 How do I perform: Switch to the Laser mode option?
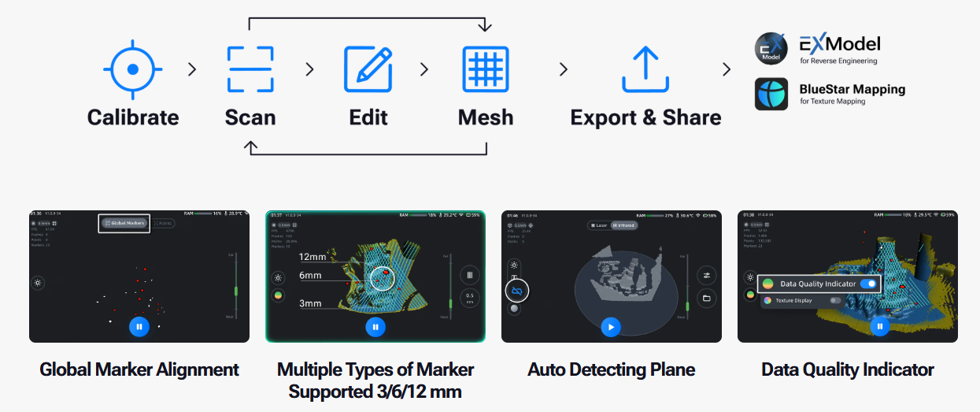[x=599, y=225]
